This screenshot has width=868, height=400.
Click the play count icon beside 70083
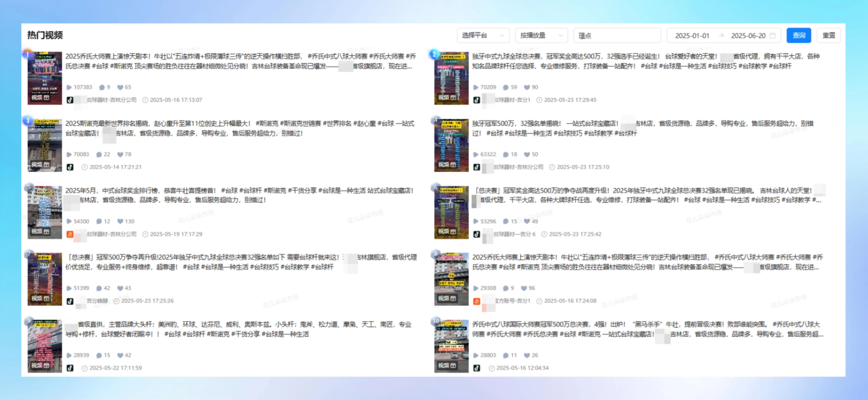click(x=69, y=154)
